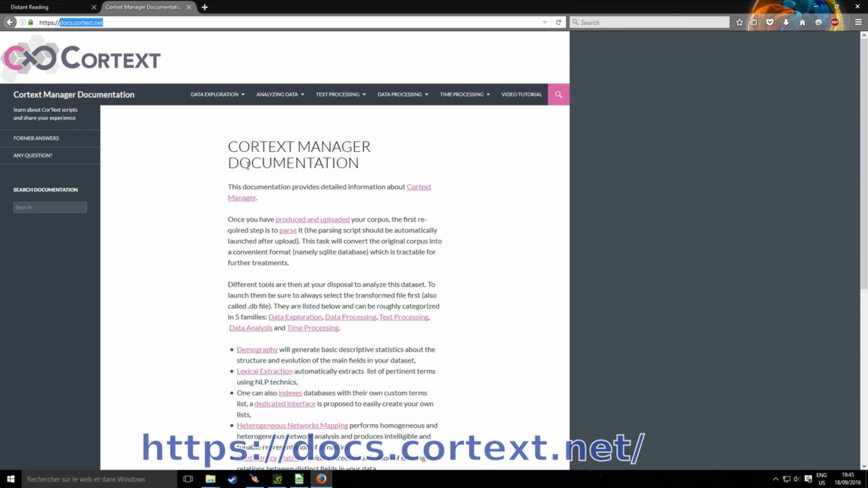Screen dimensions: 868x488
Task: Expand the Text Processing menu
Action: [x=341, y=94]
